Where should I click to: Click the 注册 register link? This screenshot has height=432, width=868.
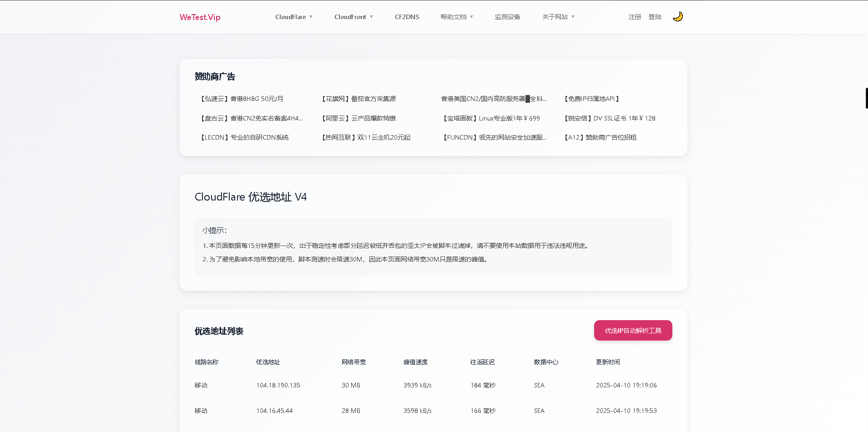pyautogui.click(x=635, y=17)
